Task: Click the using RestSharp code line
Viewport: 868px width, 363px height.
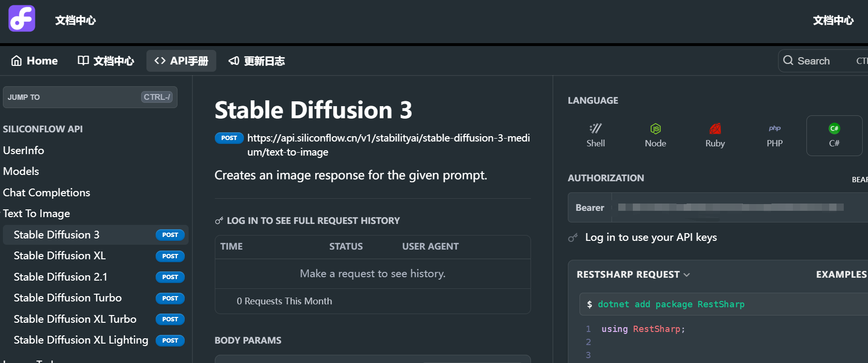Action: point(643,329)
